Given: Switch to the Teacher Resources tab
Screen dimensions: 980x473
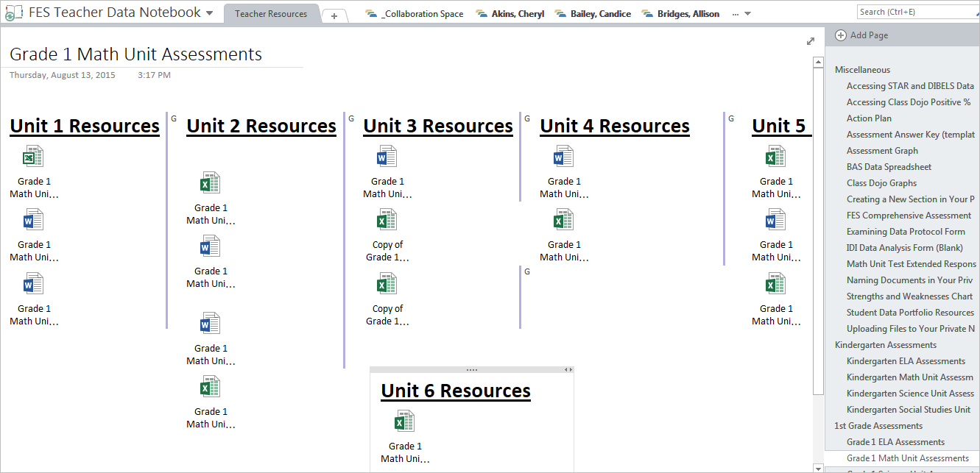Looking at the screenshot, I should (x=271, y=14).
